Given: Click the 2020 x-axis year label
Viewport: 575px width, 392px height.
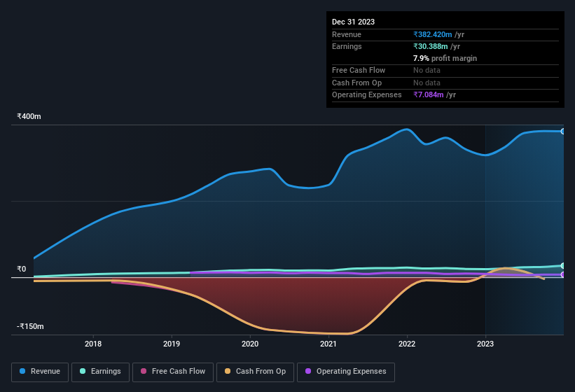Looking at the screenshot, I should click(250, 344).
